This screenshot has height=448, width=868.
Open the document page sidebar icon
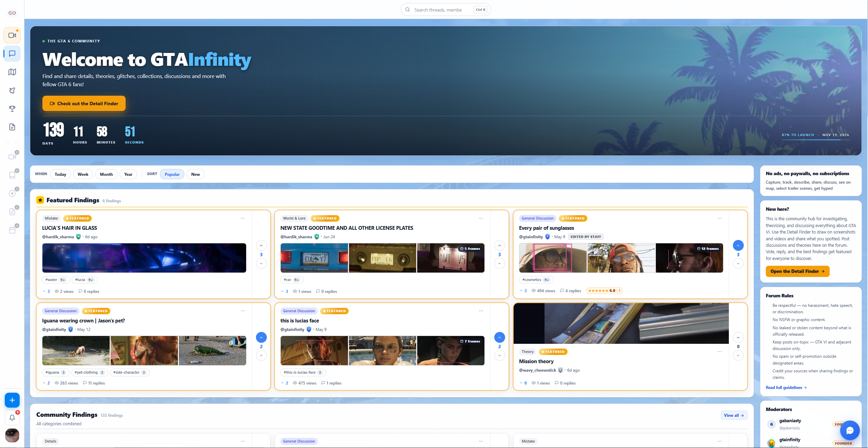coord(12,127)
